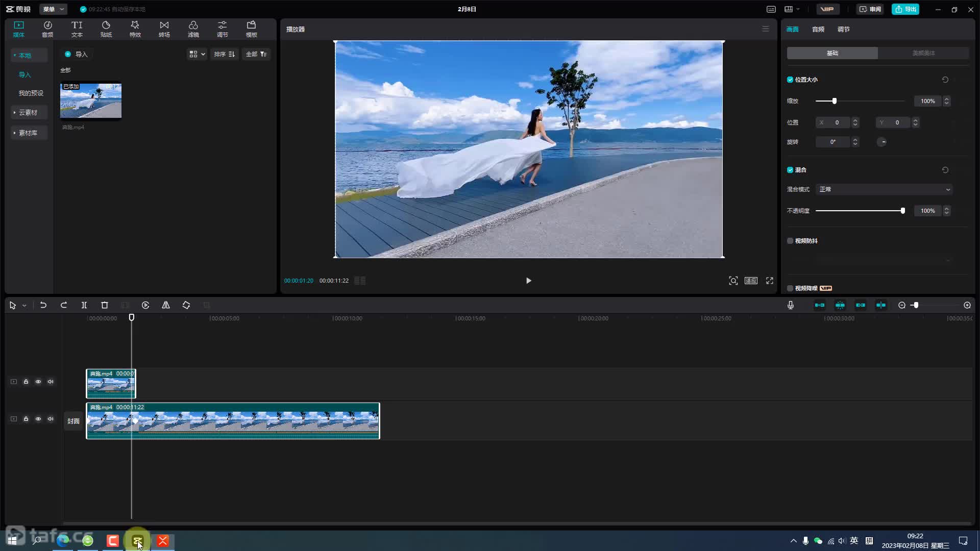Image resolution: width=980 pixels, height=551 pixels.
Task: Start voice recording with microphone icon
Action: pyautogui.click(x=791, y=305)
